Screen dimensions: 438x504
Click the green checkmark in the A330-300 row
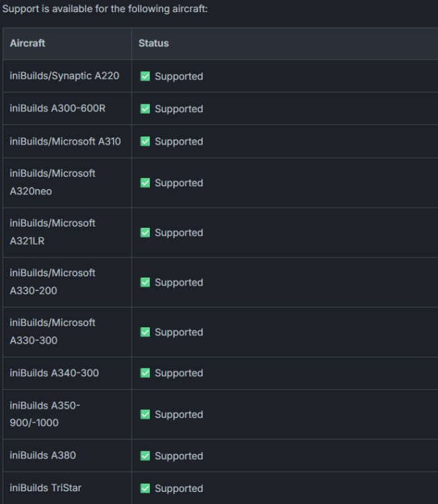[145, 332]
